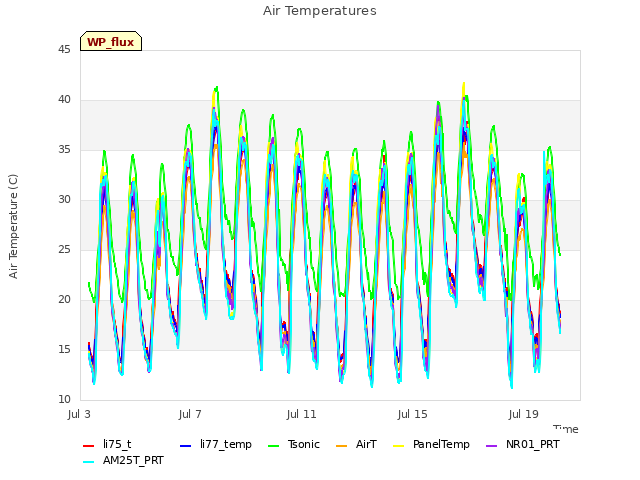The image size is (640, 480).
Task: Click the 35 y-axis tick label
Action: pyautogui.click(x=64, y=150)
